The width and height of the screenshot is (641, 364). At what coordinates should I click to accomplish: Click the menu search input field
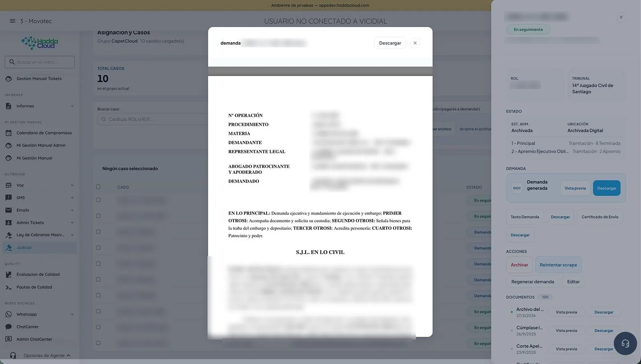click(x=40, y=62)
